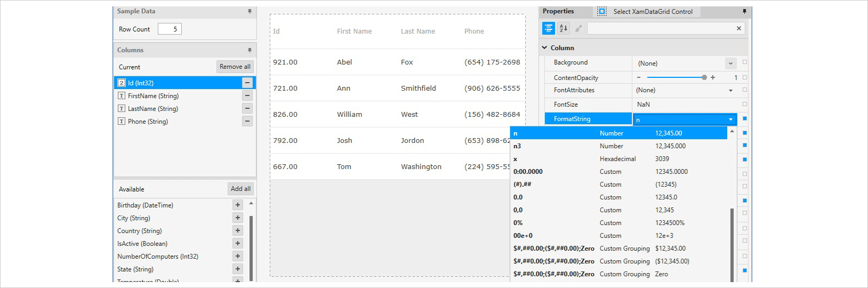868x288 pixels.
Task: Click the Select XamDataGrid Control icon
Action: (602, 11)
